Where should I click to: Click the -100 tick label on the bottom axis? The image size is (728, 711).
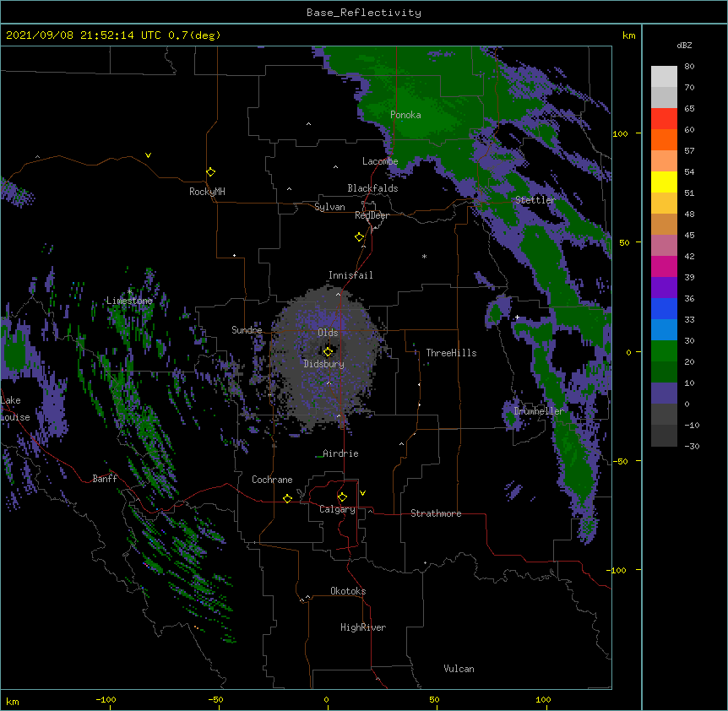click(106, 700)
